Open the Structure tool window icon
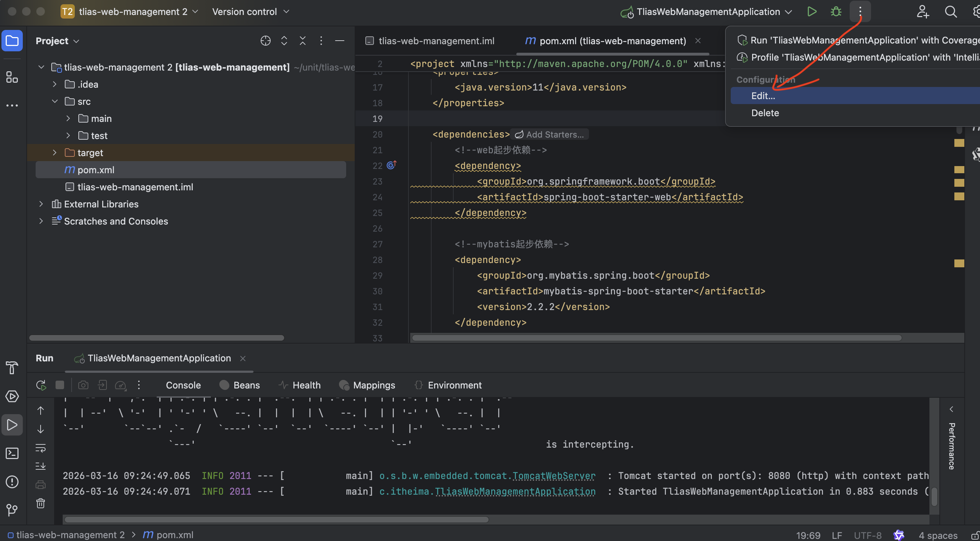 pyautogui.click(x=12, y=77)
